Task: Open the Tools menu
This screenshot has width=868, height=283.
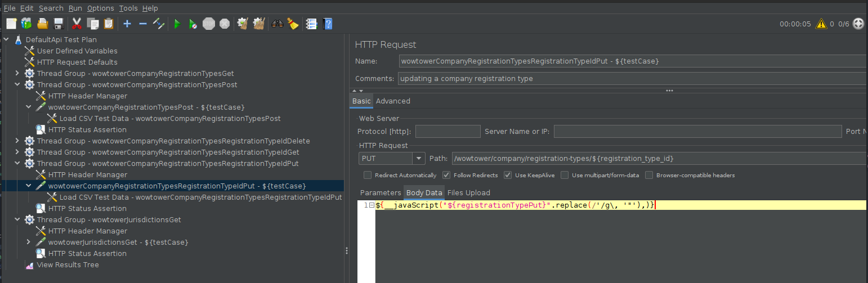Action: (x=128, y=8)
